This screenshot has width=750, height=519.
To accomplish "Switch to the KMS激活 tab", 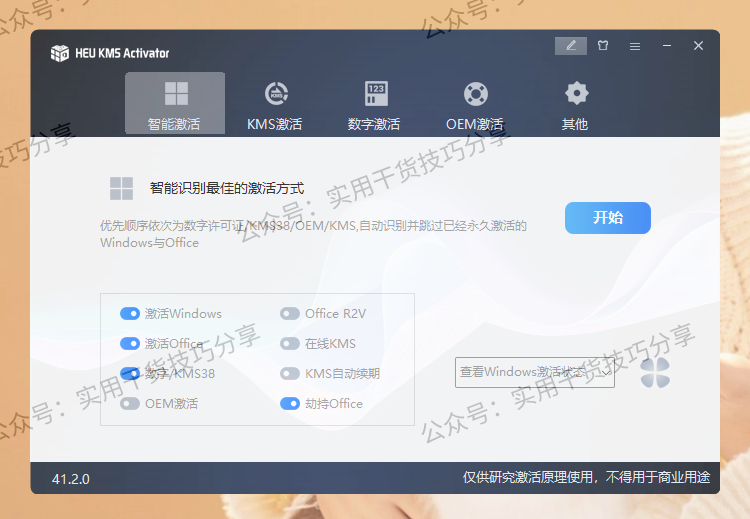I will [275, 106].
